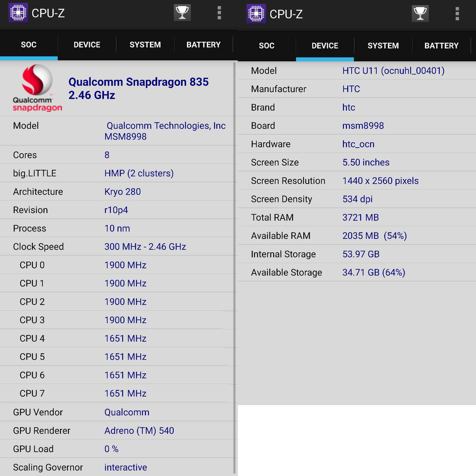Tap HTC U11 (ocnuhl_00401) model value
This screenshot has width=476, height=476.
point(394,71)
